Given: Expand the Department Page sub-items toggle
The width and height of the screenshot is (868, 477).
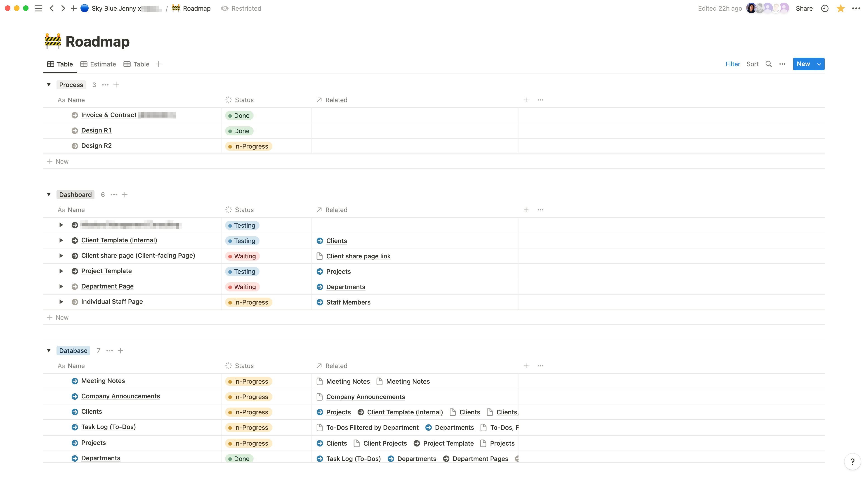Looking at the screenshot, I should point(61,286).
